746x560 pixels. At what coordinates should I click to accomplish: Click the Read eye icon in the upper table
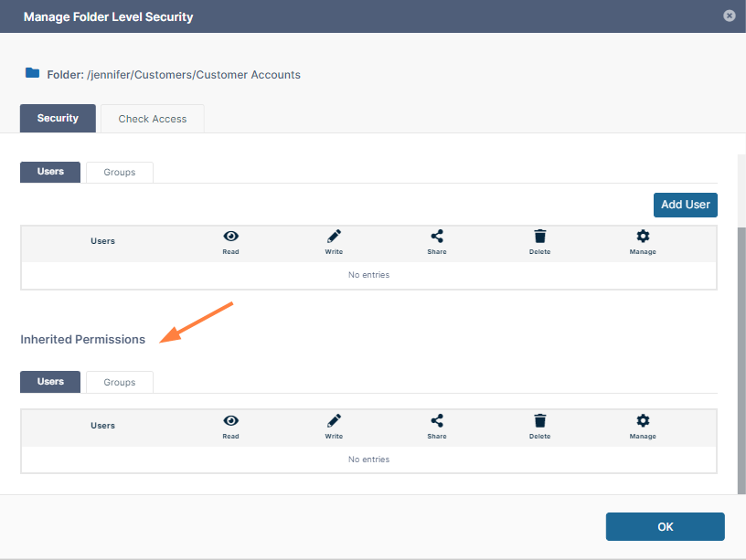tap(230, 236)
